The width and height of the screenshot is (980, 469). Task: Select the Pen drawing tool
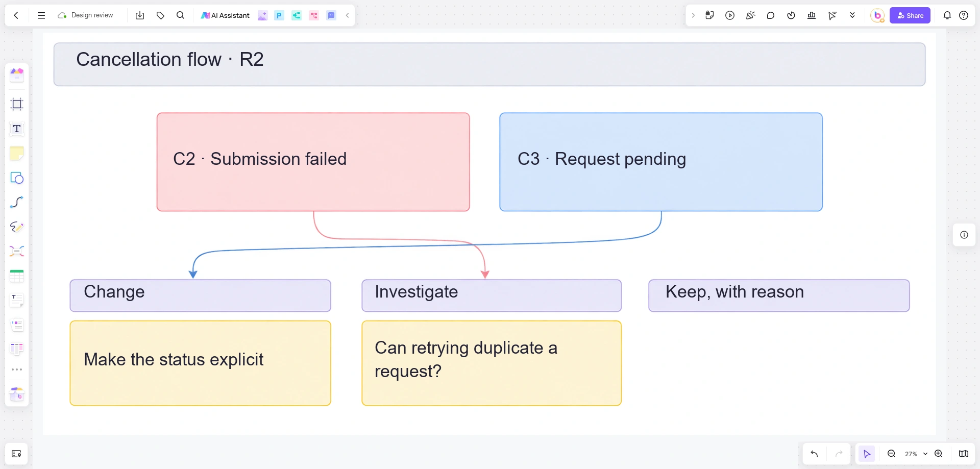17,227
